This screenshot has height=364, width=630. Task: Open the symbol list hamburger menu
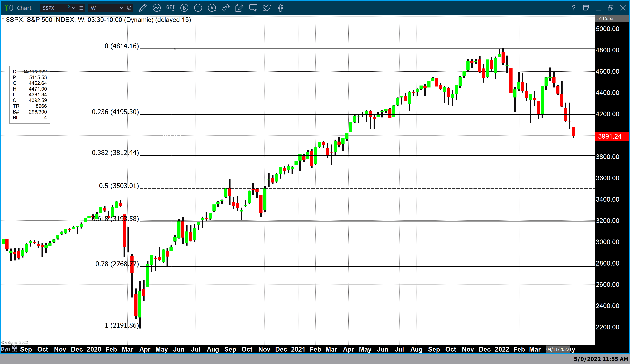point(81,8)
